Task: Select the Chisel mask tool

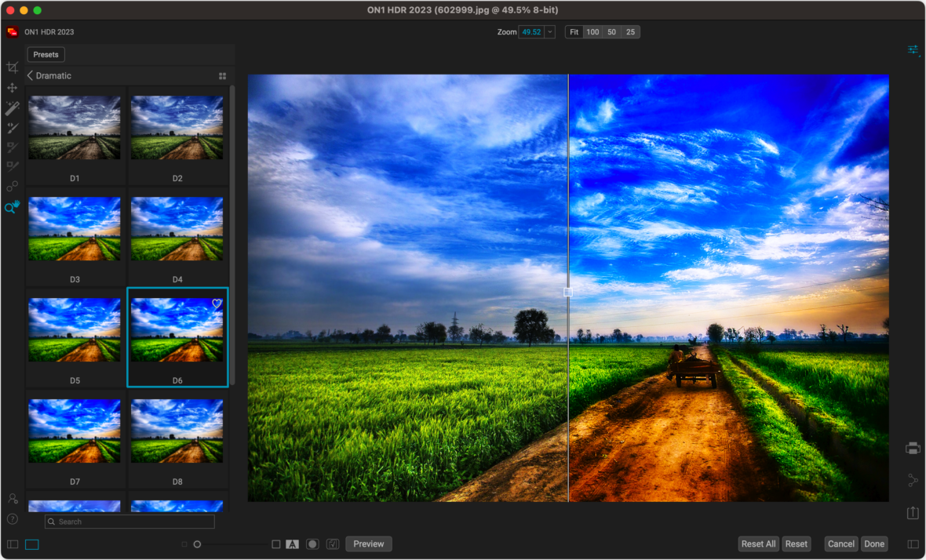Action: 13,167
